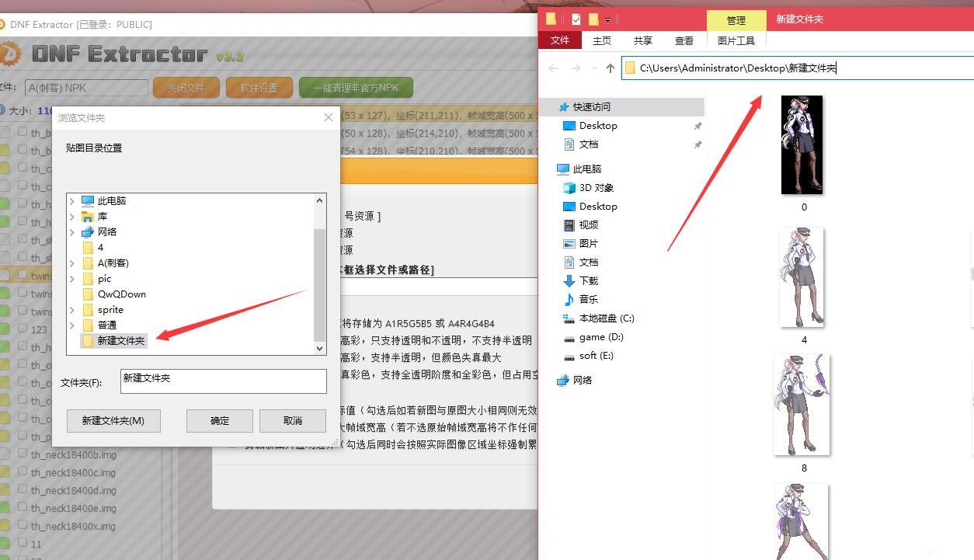Expand the 此电脑 node in folder tree
This screenshot has height=560, width=974.
click(x=72, y=201)
